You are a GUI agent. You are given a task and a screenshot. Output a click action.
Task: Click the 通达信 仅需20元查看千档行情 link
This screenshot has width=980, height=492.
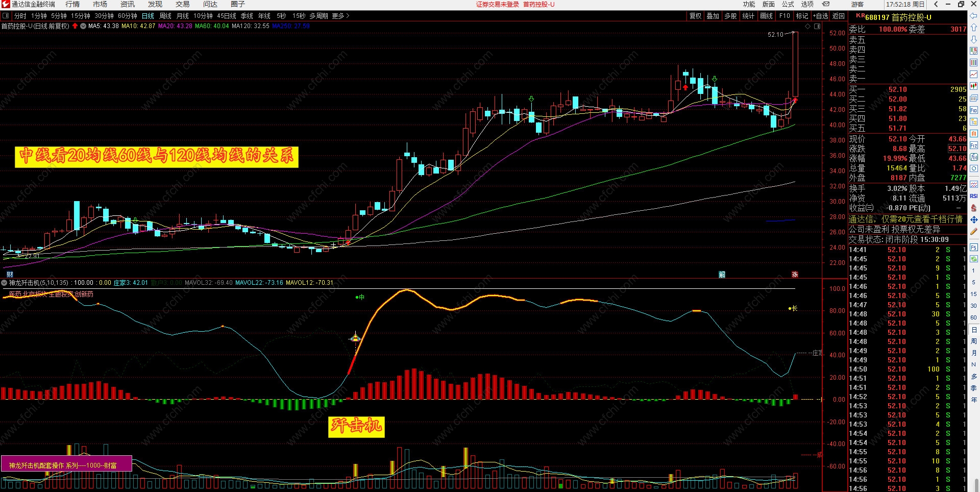906,219
